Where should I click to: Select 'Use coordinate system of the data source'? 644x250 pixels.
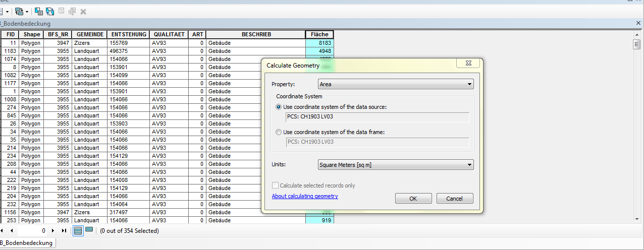[x=279, y=107]
